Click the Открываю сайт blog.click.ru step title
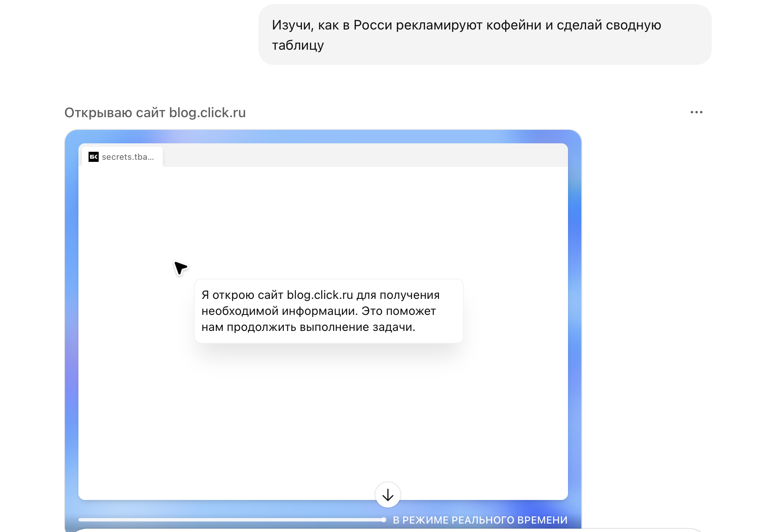 point(156,112)
